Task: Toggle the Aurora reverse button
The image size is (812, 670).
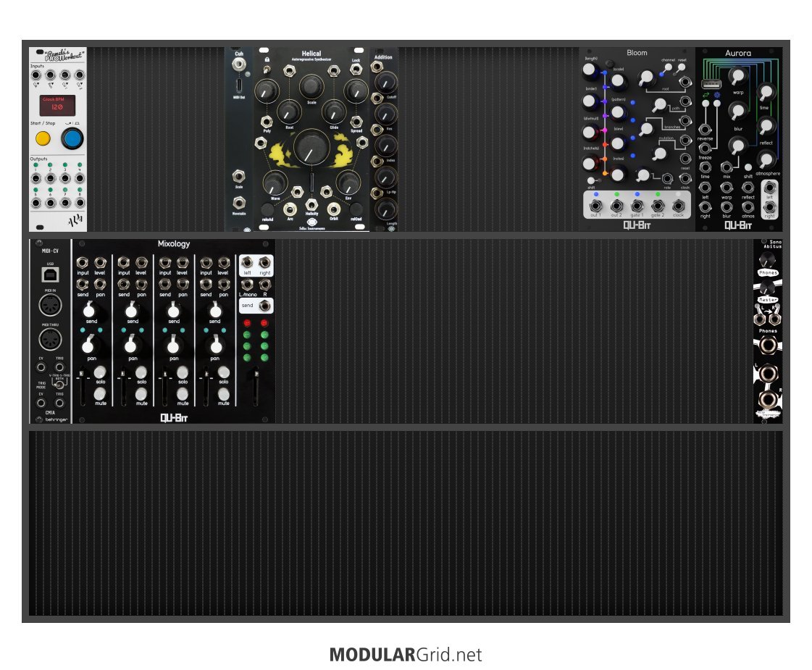Action: coord(706,104)
